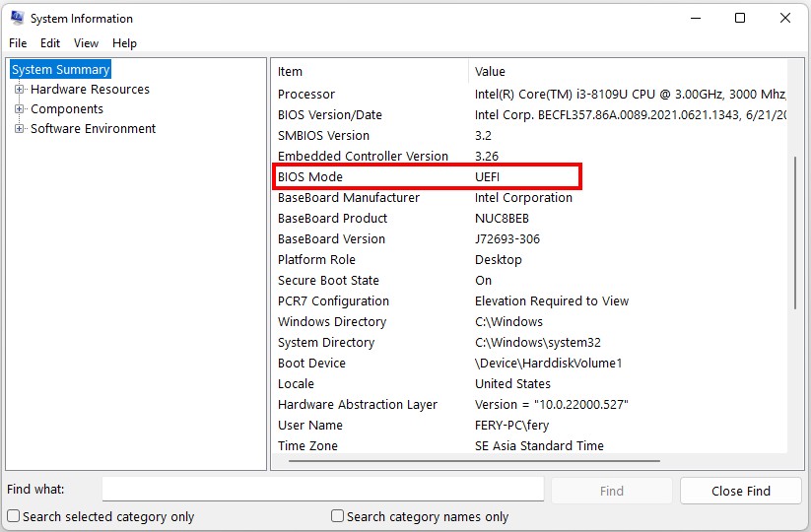Image resolution: width=811 pixels, height=532 pixels.
Task: Expand the Software Environment node
Action: point(19,128)
